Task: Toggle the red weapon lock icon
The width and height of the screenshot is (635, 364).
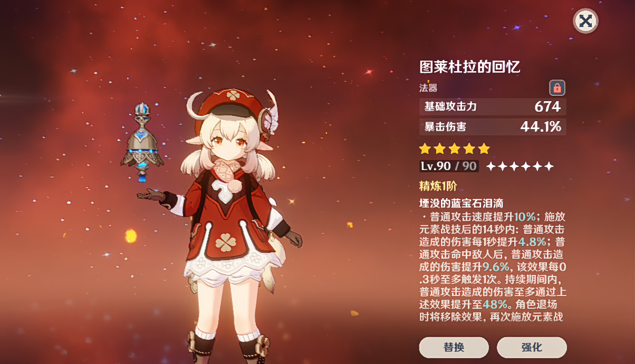Action: pyautogui.click(x=557, y=87)
